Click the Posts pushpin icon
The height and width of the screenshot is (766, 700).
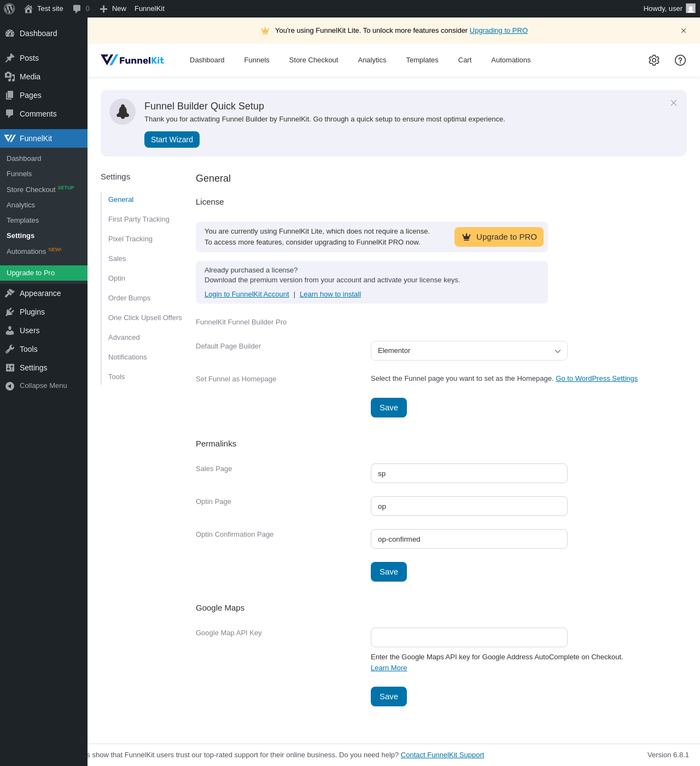coord(10,58)
